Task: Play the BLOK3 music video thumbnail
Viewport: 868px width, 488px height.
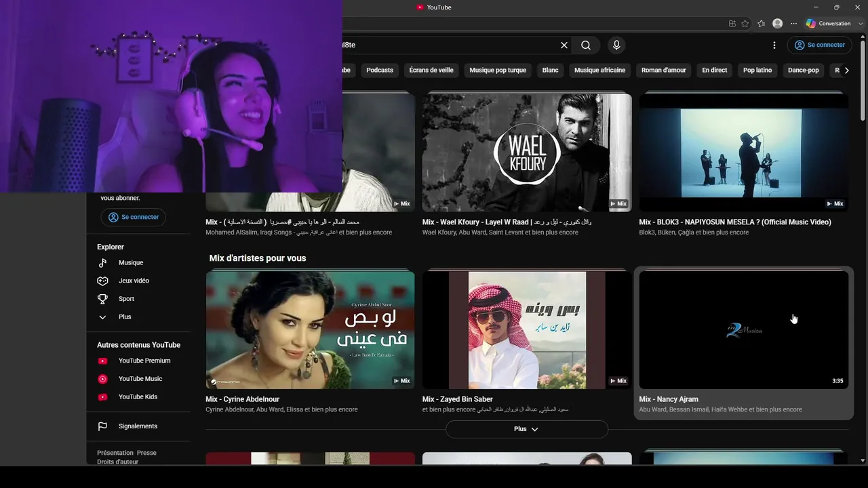Action: (x=744, y=152)
